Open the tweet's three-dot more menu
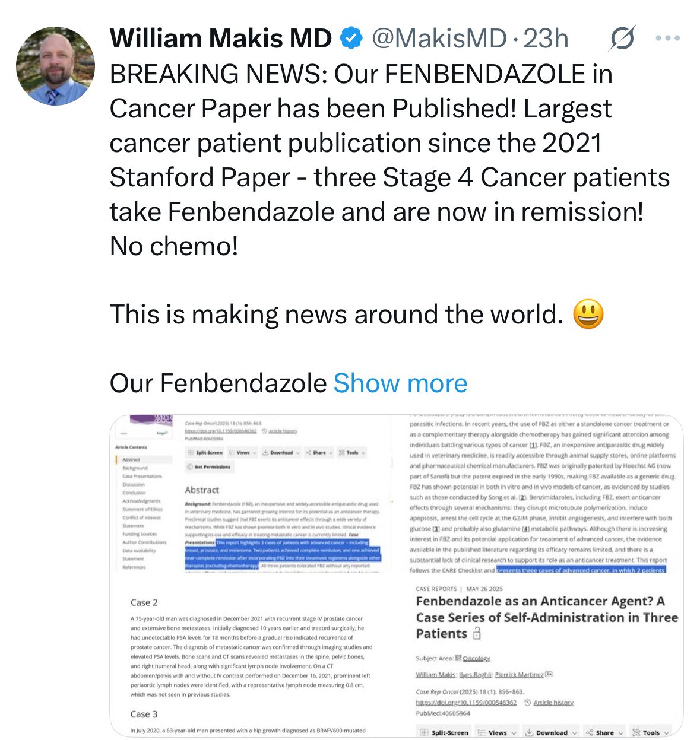Image resolution: width=700 pixels, height=740 pixels. point(667,39)
